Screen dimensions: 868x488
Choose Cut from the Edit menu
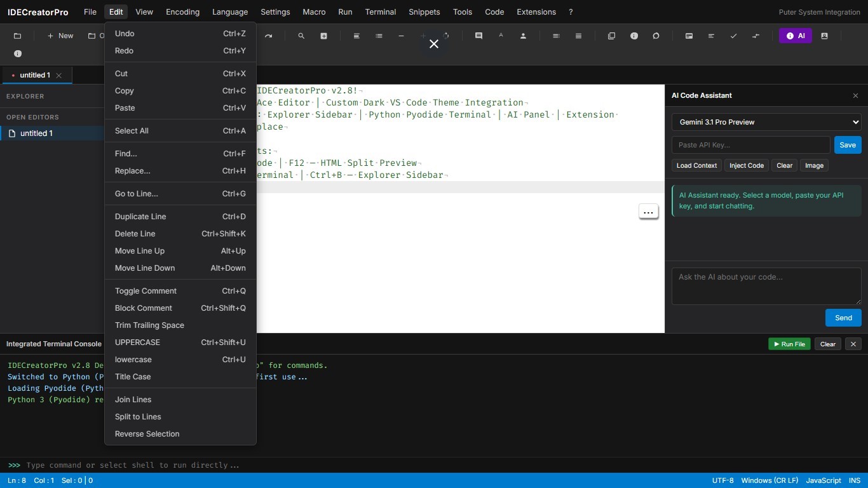tap(180, 74)
